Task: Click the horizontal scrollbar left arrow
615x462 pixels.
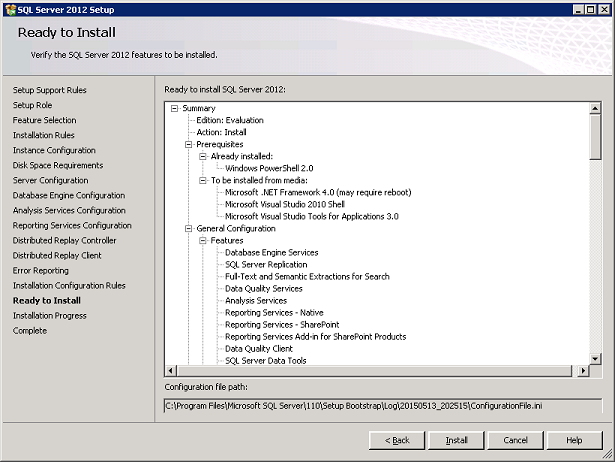Action: click(x=171, y=371)
